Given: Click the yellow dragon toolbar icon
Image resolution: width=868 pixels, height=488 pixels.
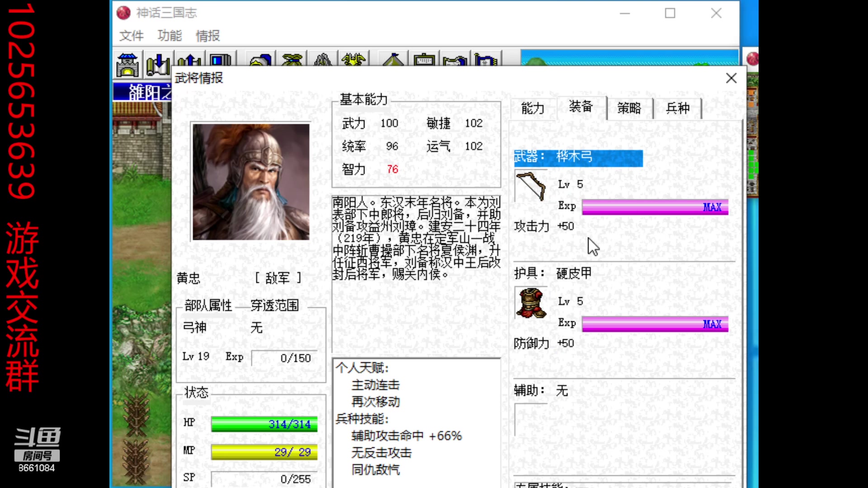Looking at the screenshot, I should 354,60.
